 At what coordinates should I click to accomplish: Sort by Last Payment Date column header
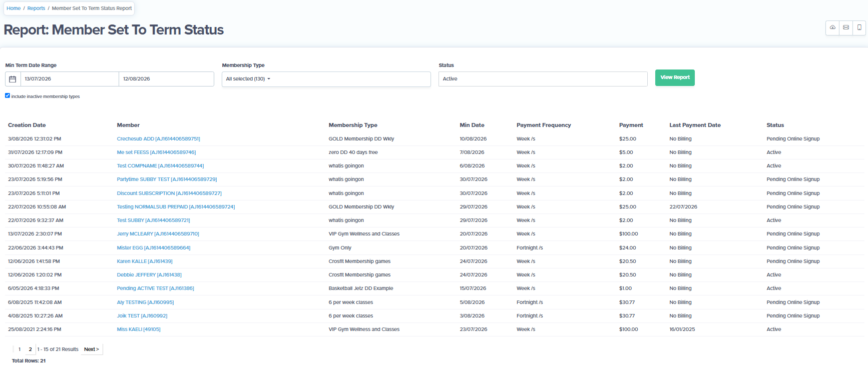pyautogui.click(x=695, y=125)
